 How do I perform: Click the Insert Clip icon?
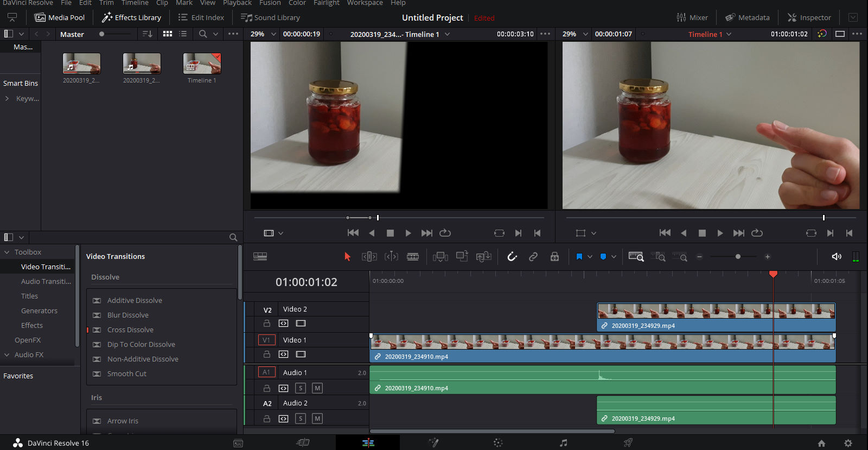[x=440, y=256]
